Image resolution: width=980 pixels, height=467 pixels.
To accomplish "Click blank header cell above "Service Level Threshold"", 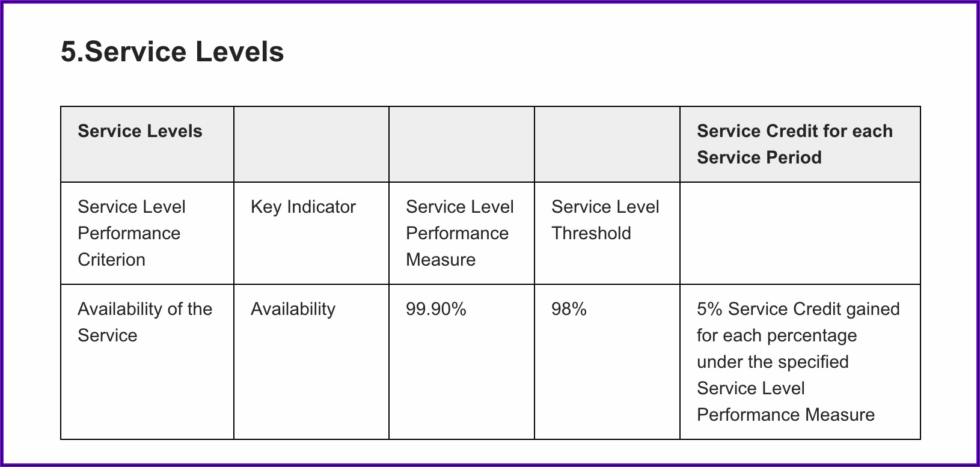I will pyautogui.click(x=607, y=145).
